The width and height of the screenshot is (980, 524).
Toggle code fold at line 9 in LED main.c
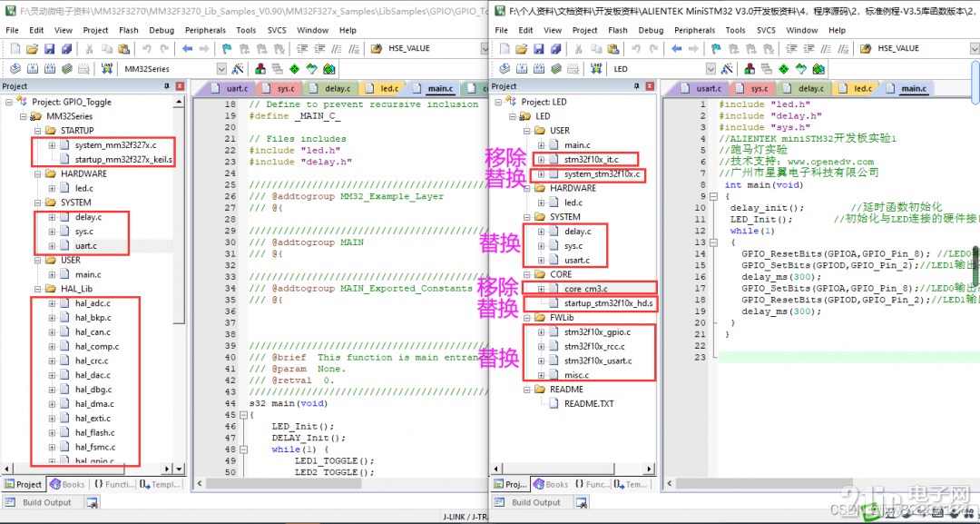click(x=715, y=196)
